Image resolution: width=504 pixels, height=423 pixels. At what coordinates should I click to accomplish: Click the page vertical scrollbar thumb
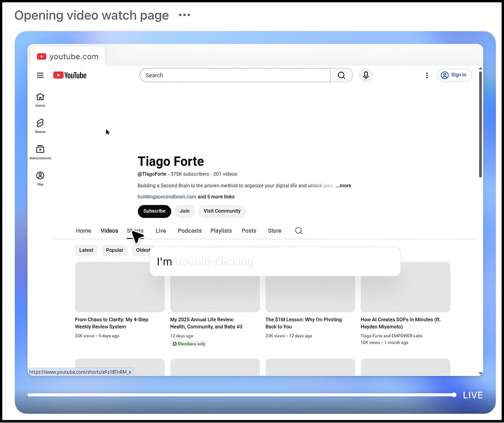click(x=480, y=125)
